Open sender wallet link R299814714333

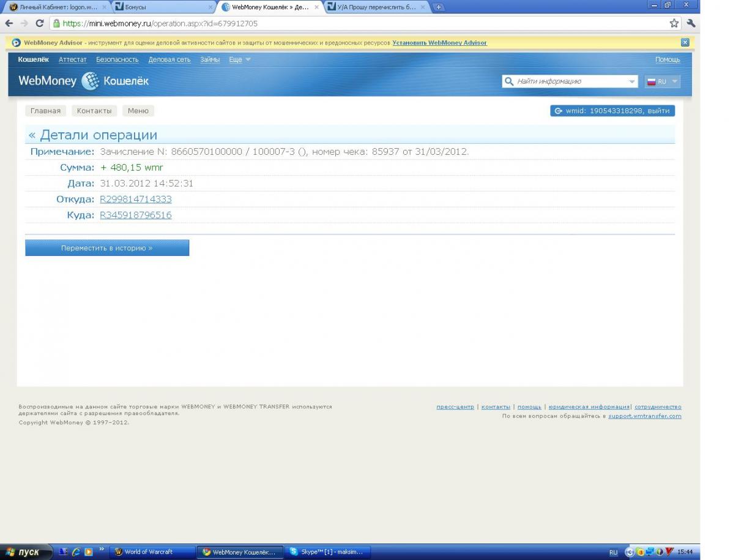point(135,199)
